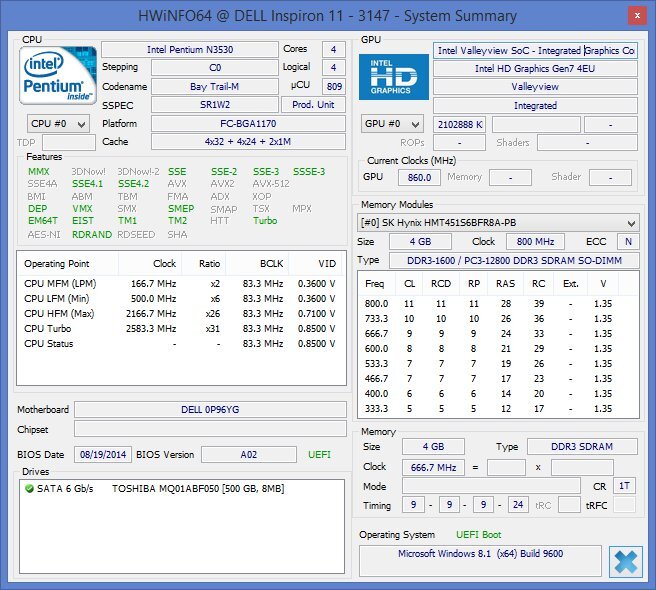Click the GPU clock value 860.0
656x590 pixels.
419,177
